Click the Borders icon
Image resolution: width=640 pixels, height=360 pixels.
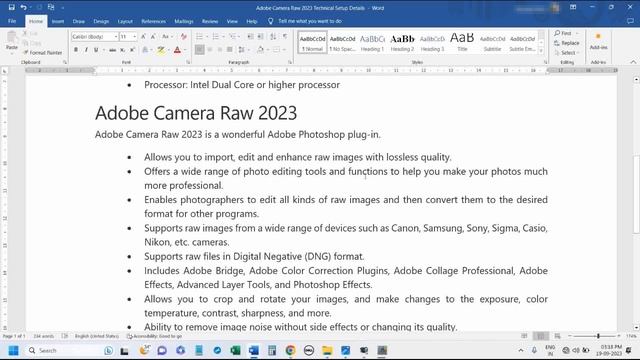tap(276, 50)
